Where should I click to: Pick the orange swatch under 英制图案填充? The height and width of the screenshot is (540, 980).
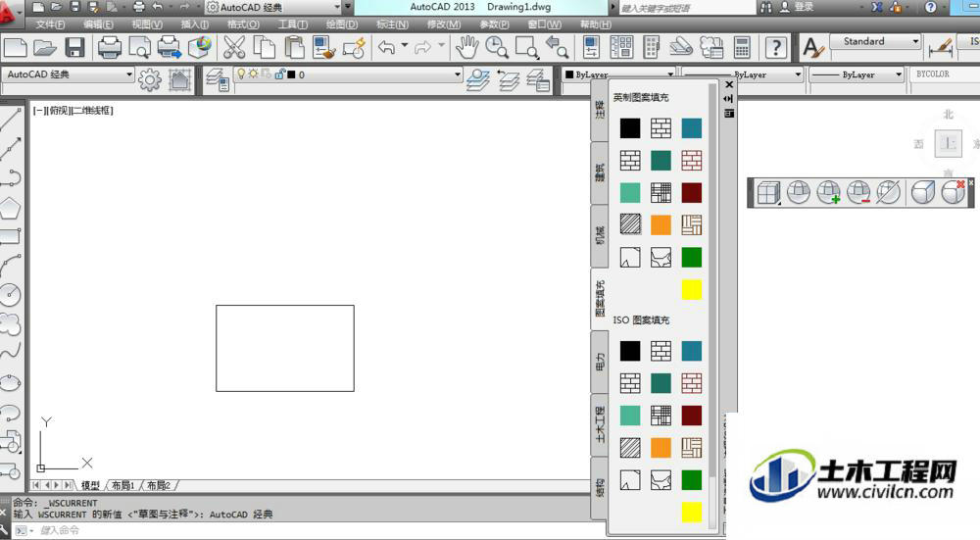[661, 224]
